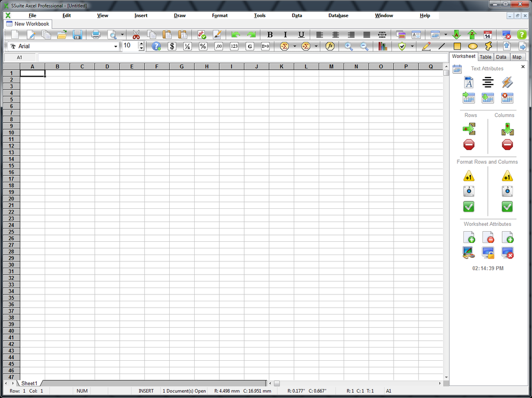The image size is (532, 398).
Task: Select row header 10
Action: (x=12, y=132)
